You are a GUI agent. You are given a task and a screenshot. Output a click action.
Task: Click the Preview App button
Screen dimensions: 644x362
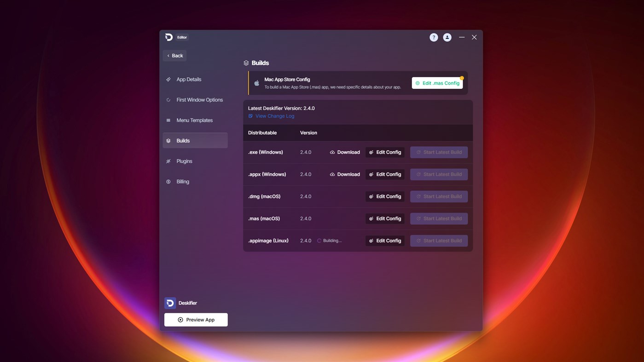[196, 320]
